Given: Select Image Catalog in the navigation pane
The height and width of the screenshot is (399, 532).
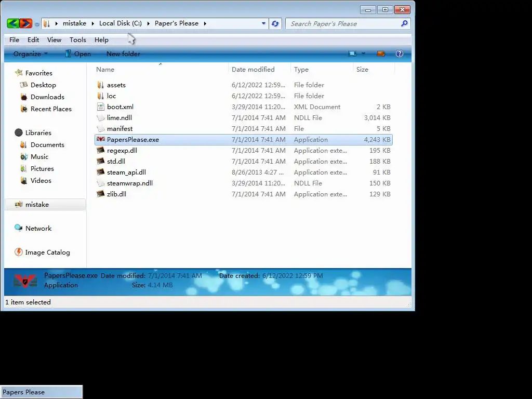Looking at the screenshot, I should point(47,252).
